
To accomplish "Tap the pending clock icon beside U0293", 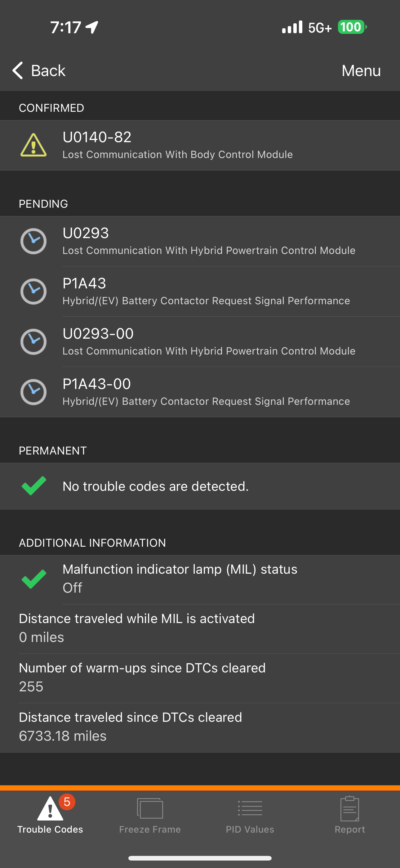I will click(33, 241).
